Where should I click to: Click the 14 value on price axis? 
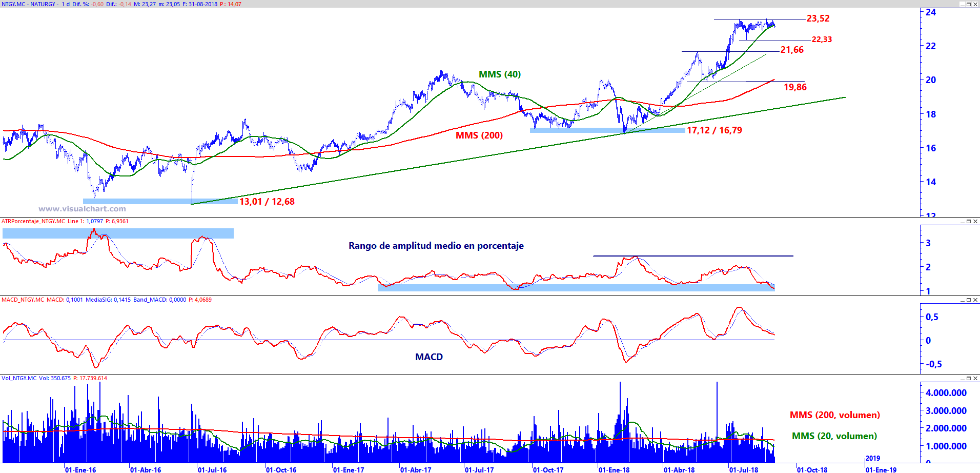click(931, 182)
